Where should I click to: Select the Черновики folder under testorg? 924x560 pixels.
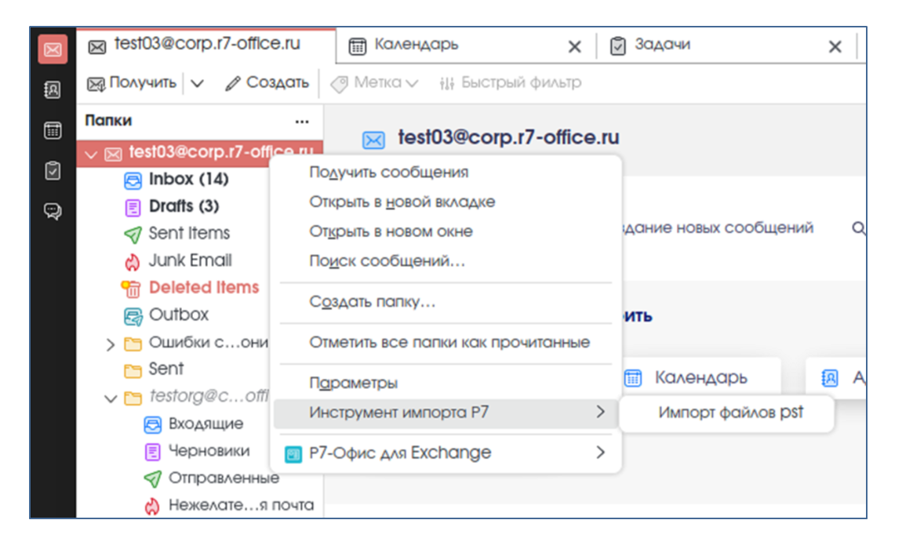209,451
